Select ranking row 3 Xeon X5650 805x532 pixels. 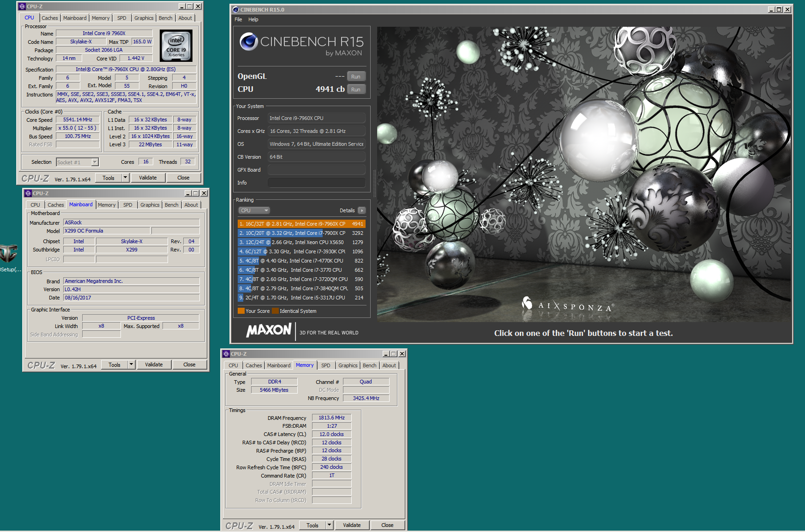click(x=301, y=242)
